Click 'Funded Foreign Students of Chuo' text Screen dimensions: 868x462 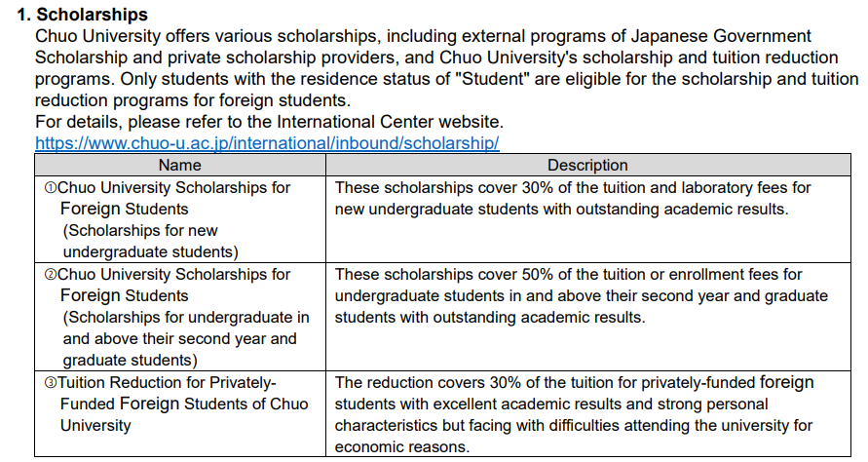(x=184, y=404)
